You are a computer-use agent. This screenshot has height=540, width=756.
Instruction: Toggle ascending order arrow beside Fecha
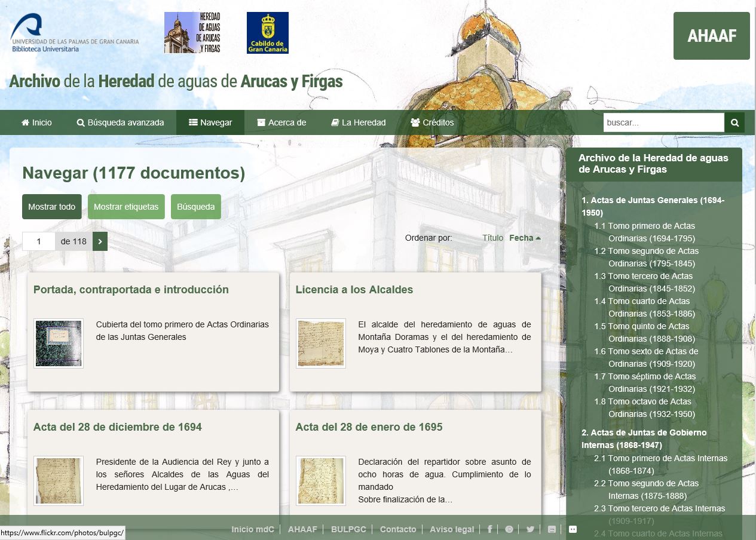click(538, 238)
